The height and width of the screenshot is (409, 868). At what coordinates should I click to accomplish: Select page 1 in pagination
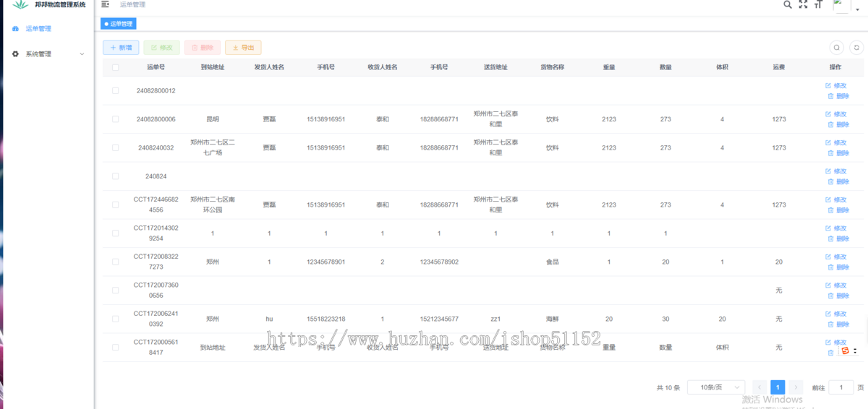(x=778, y=387)
